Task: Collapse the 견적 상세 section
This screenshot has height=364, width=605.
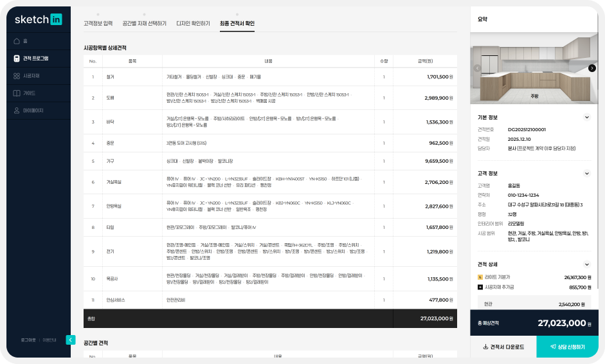Action: (586, 264)
